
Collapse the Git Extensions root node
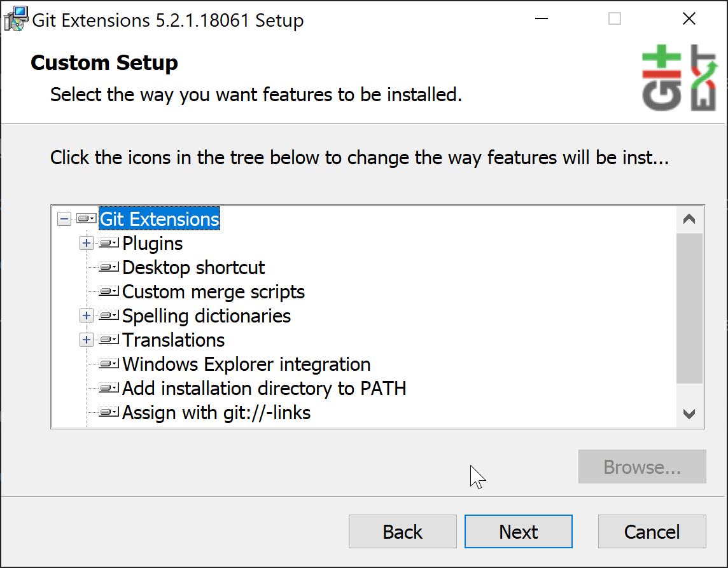click(x=64, y=219)
